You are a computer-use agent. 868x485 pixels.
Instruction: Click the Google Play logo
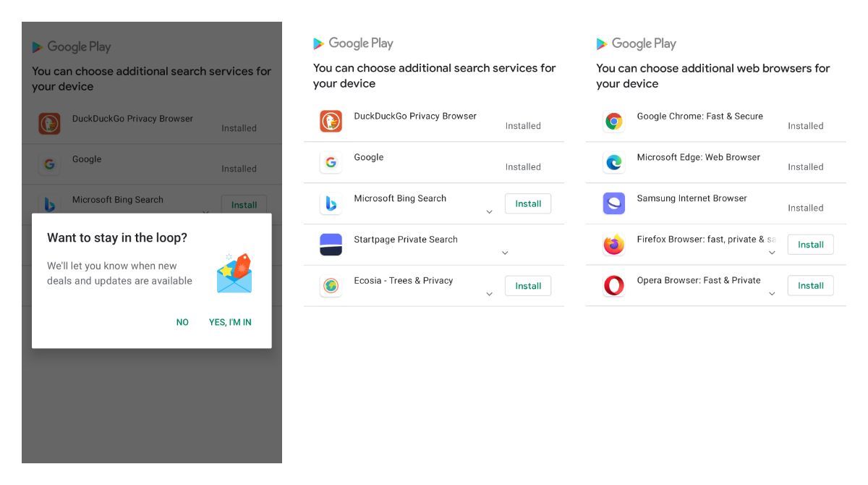coord(353,43)
